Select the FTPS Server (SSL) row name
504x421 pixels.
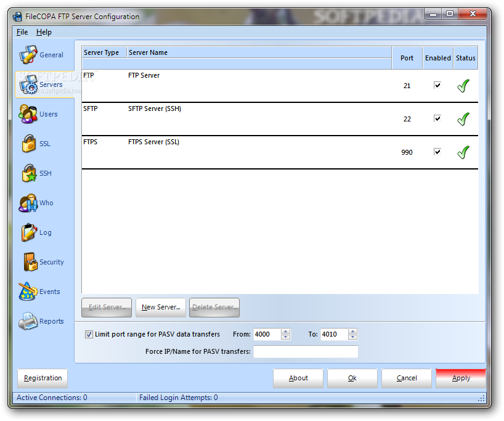[153, 142]
